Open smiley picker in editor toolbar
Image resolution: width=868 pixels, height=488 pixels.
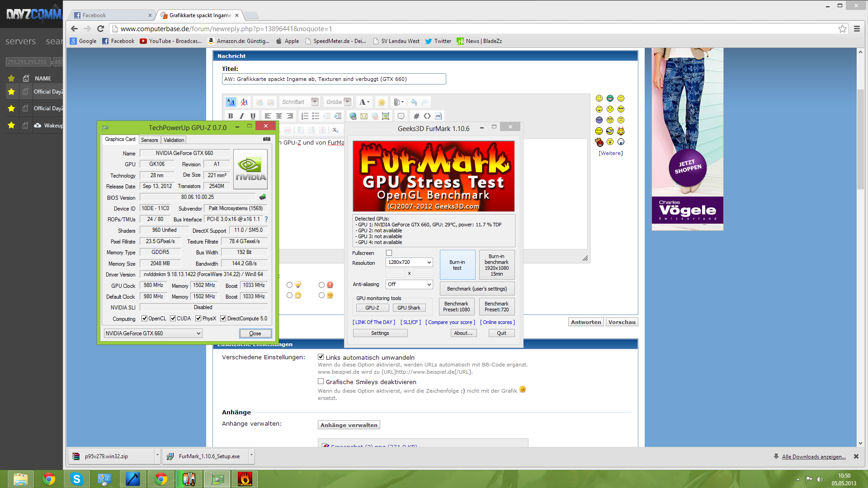381,102
